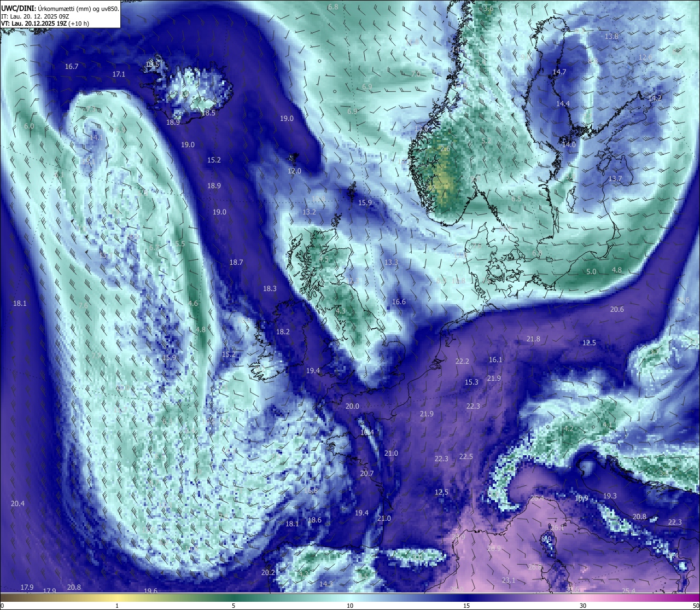Click the 17.1 value west of Iceland
700x610 pixels.
(x=119, y=74)
